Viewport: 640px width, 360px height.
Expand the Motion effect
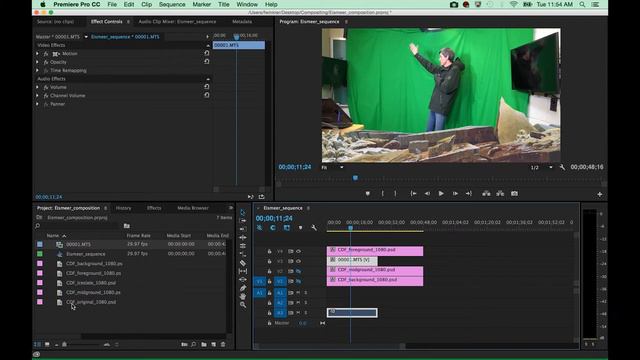(x=37, y=53)
